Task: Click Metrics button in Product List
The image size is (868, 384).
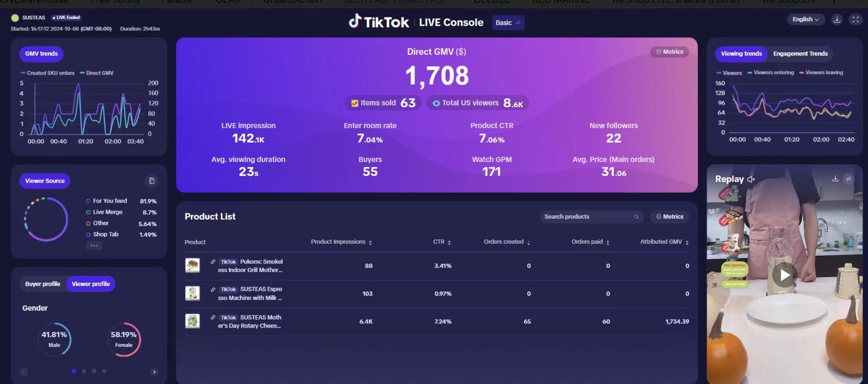Action: (669, 217)
